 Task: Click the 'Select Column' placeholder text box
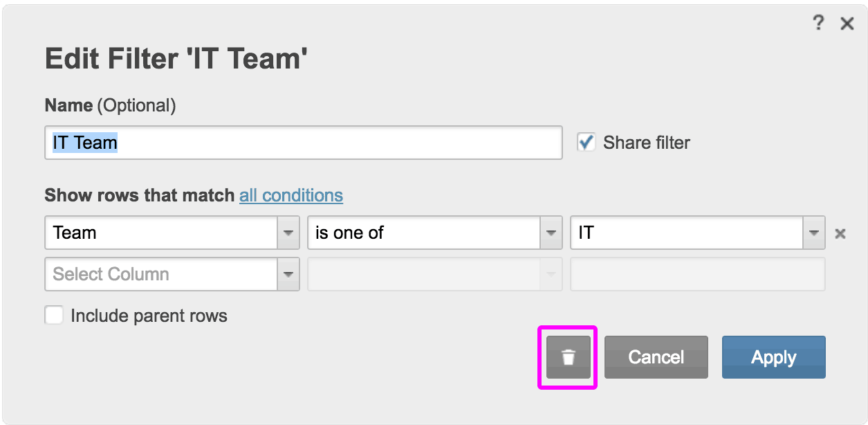[x=161, y=274]
